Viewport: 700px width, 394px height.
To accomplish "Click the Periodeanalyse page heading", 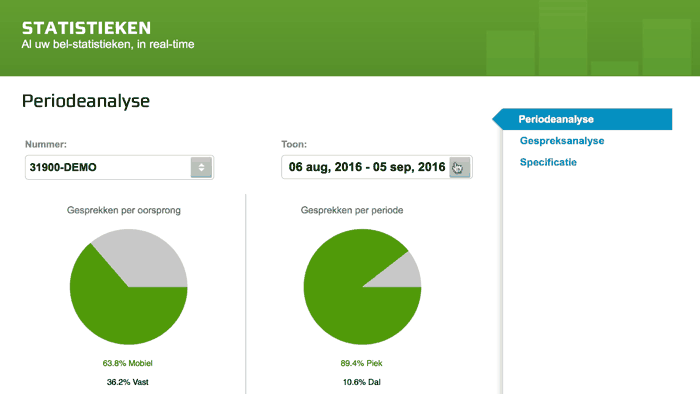I will pyautogui.click(x=86, y=101).
